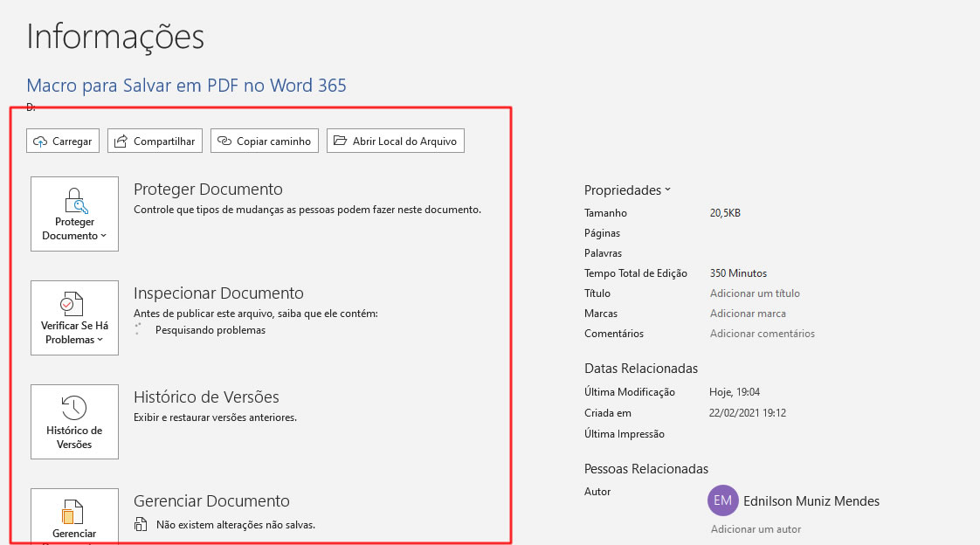Viewport: 980px width, 545px height.
Task: Click the Proteger Documento heading
Action: [208, 189]
